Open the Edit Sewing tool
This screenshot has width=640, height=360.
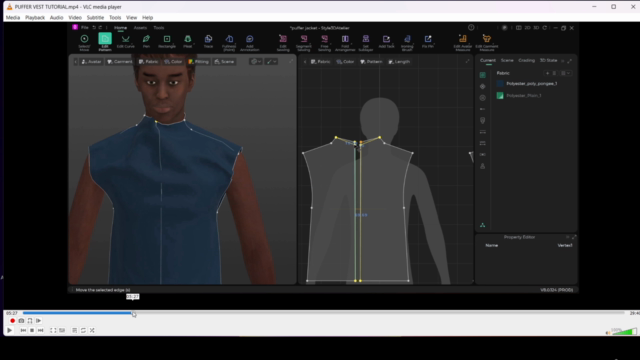[x=283, y=42]
